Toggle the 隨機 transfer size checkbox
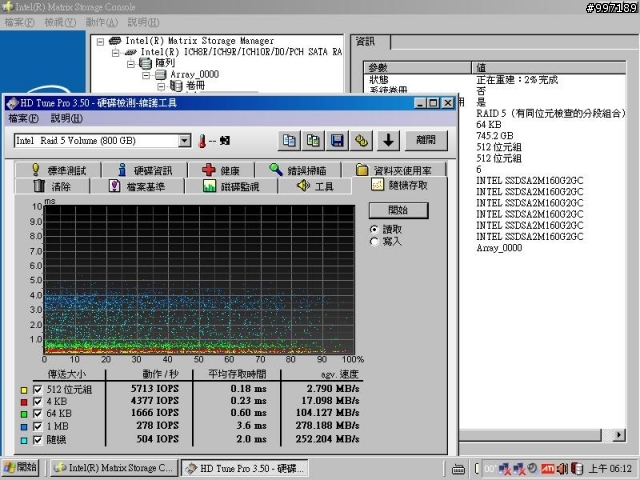This screenshot has width=640, height=480. [38, 440]
